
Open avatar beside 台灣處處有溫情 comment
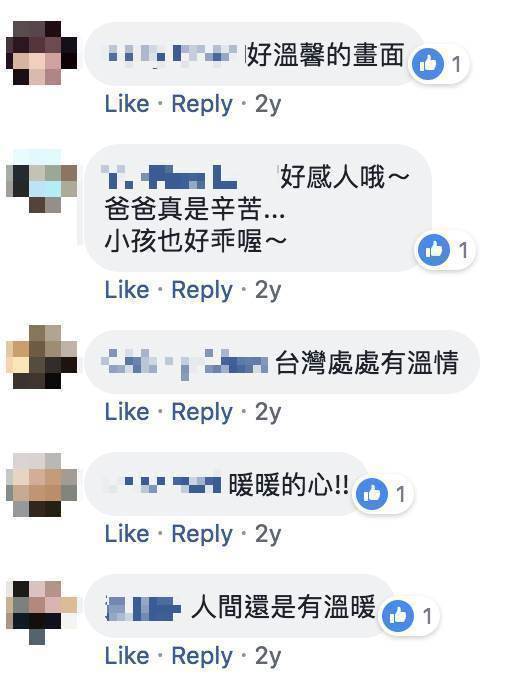pyautogui.click(x=42, y=357)
